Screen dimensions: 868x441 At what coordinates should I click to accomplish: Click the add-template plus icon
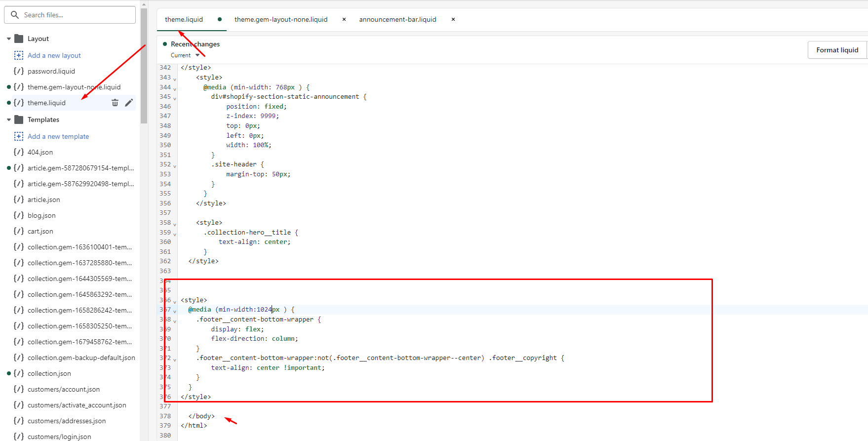19,136
